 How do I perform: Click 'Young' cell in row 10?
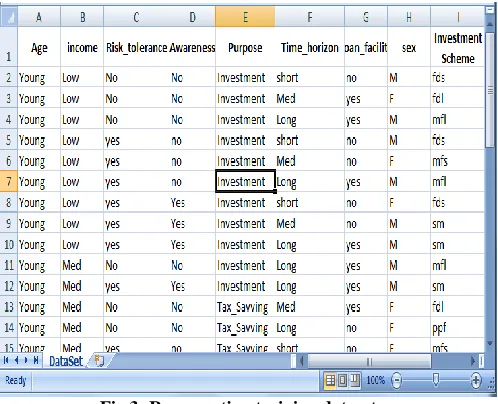[39, 244]
